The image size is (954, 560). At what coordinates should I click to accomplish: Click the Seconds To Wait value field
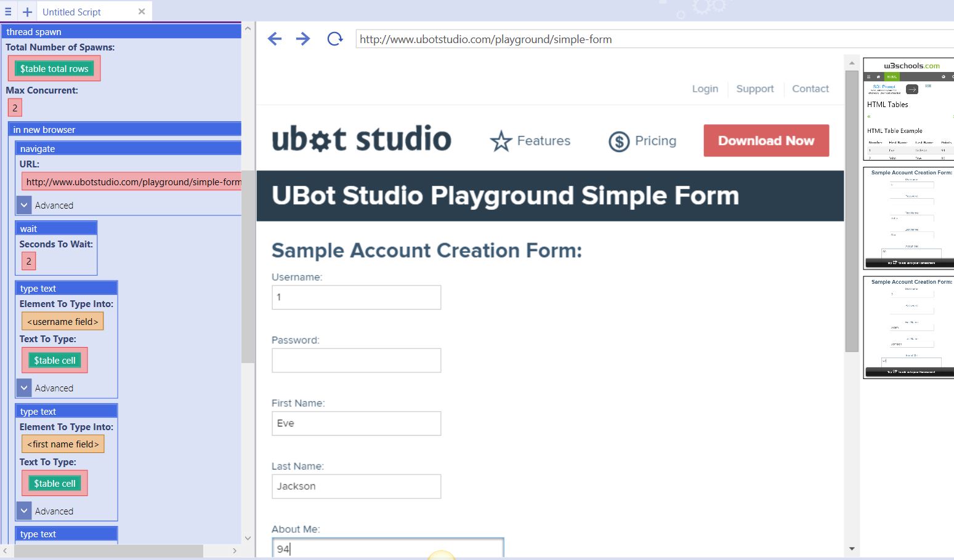pyautogui.click(x=28, y=261)
